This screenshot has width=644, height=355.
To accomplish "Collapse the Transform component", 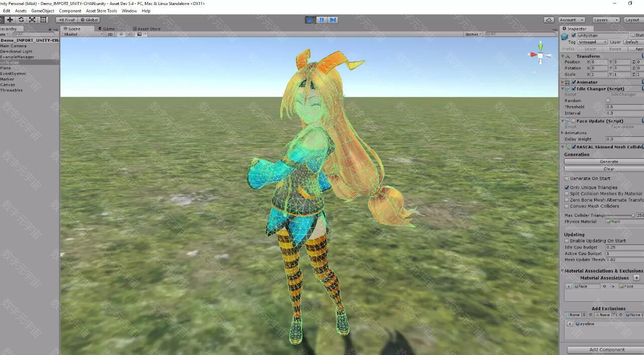I will 562,56.
